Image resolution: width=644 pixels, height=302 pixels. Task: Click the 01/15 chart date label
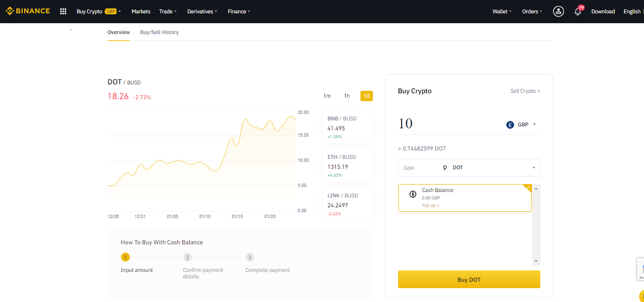(x=237, y=217)
